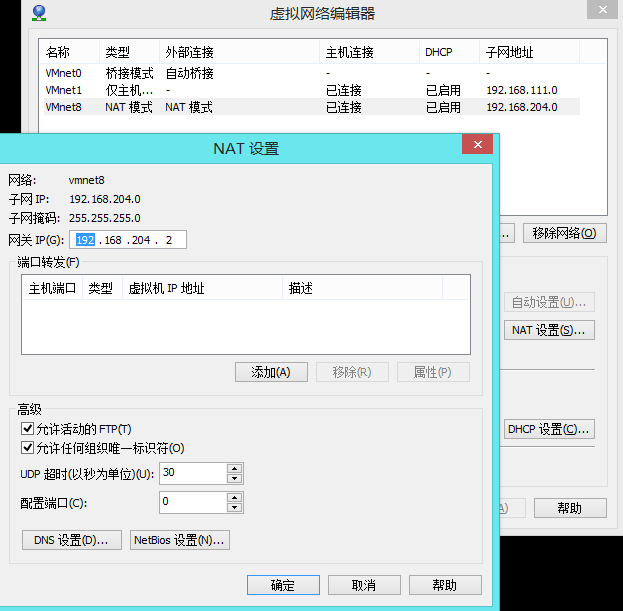This screenshot has height=611, width=623.
Task: Click 自动设置(U)... in network editor
Action: pos(549,302)
